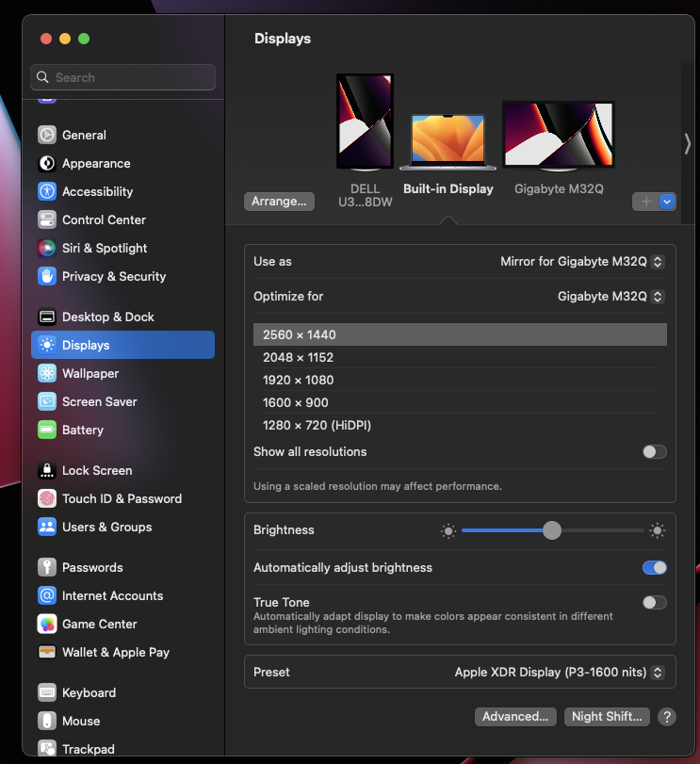
Task: Open the Use as mirror dropdown
Action: coord(582,262)
